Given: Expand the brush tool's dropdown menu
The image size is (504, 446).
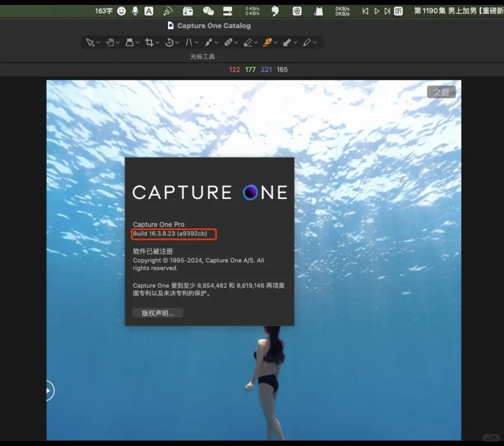Looking at the screenshot, I should pos(216,42).
